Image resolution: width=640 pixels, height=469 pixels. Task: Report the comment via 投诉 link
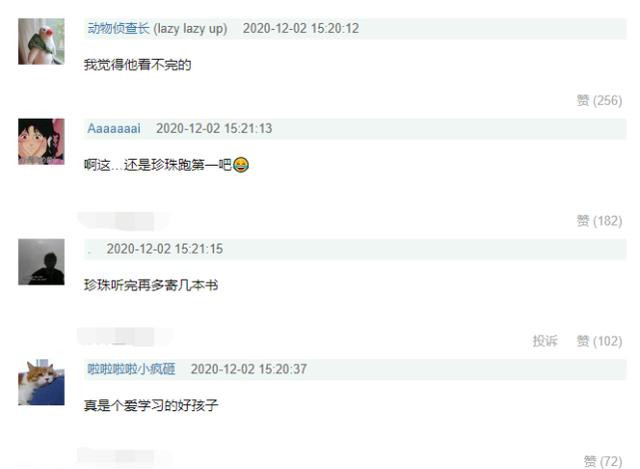(x=545, y=341)
